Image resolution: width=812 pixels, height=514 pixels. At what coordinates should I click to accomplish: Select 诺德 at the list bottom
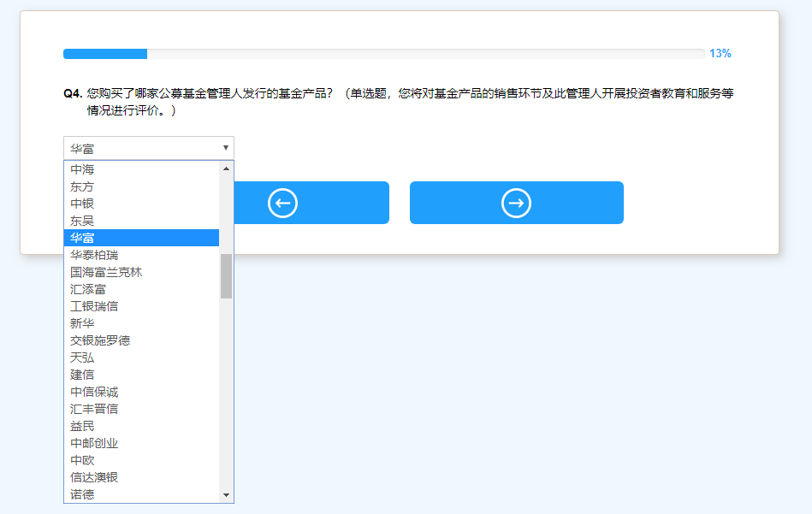click(x=141, y=493)
